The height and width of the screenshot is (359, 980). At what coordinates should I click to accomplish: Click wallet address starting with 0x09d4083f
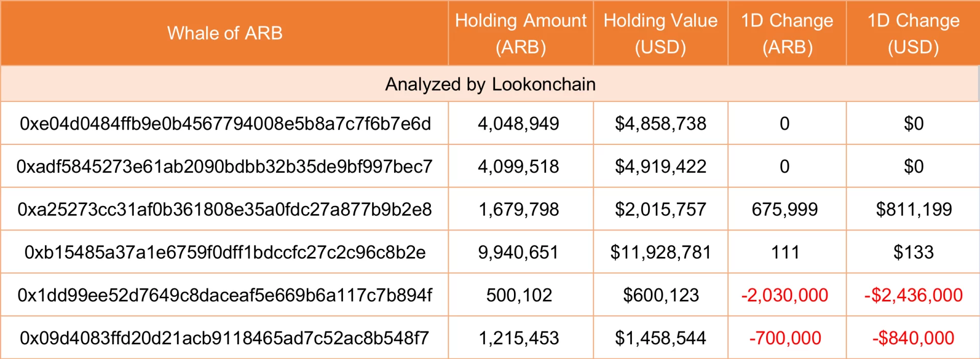[225, 338]
